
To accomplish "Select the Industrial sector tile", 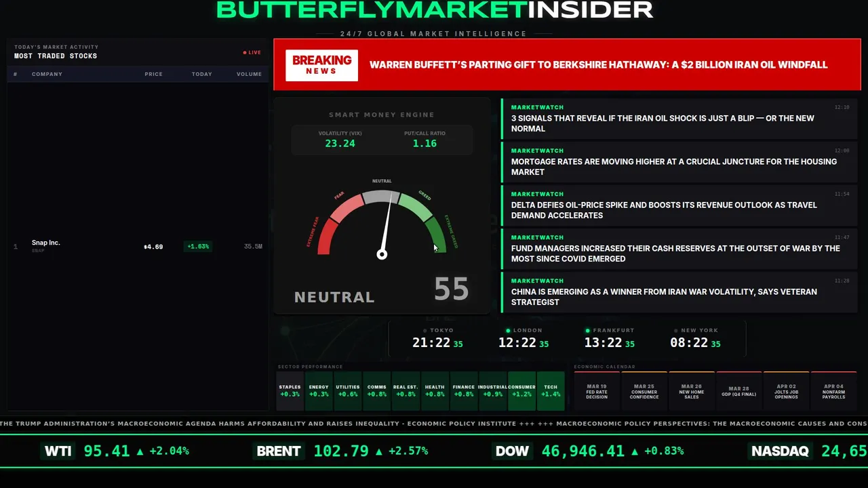I will pos(492,391).
